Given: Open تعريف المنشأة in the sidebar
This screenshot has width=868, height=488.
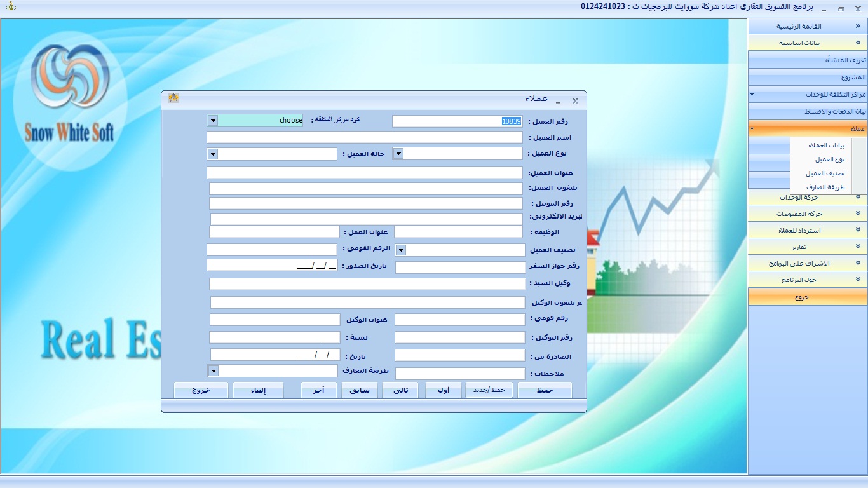Looking at the screenshot, I should pyautogui.click(x=808, y=60).
